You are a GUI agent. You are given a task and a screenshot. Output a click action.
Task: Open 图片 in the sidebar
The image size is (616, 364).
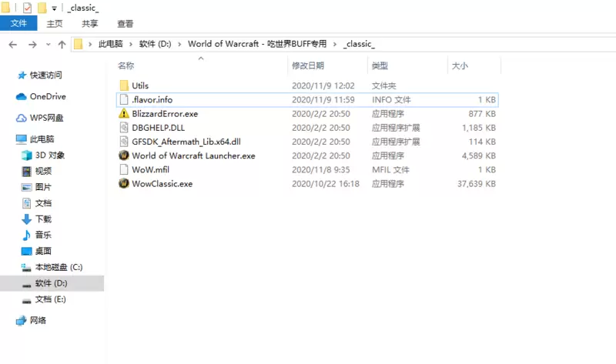[43, 187]
